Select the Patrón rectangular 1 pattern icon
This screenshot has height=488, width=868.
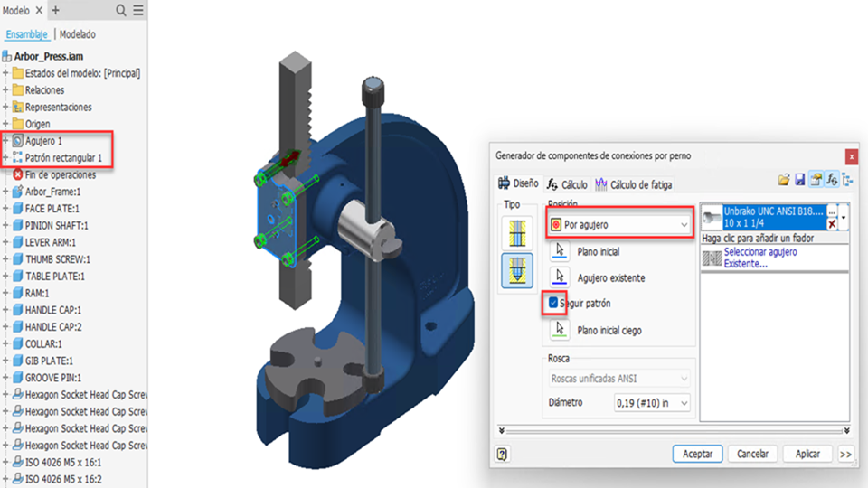pyautogui.click(x=18, y=157)
